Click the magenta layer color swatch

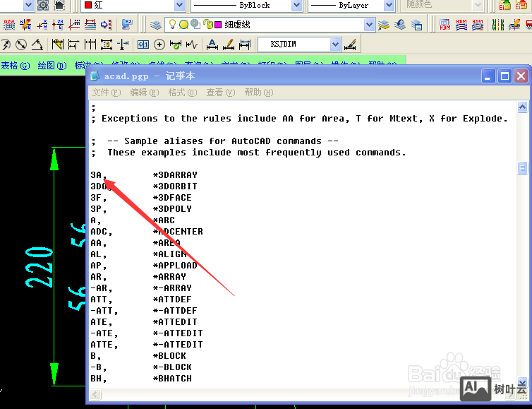218,25
